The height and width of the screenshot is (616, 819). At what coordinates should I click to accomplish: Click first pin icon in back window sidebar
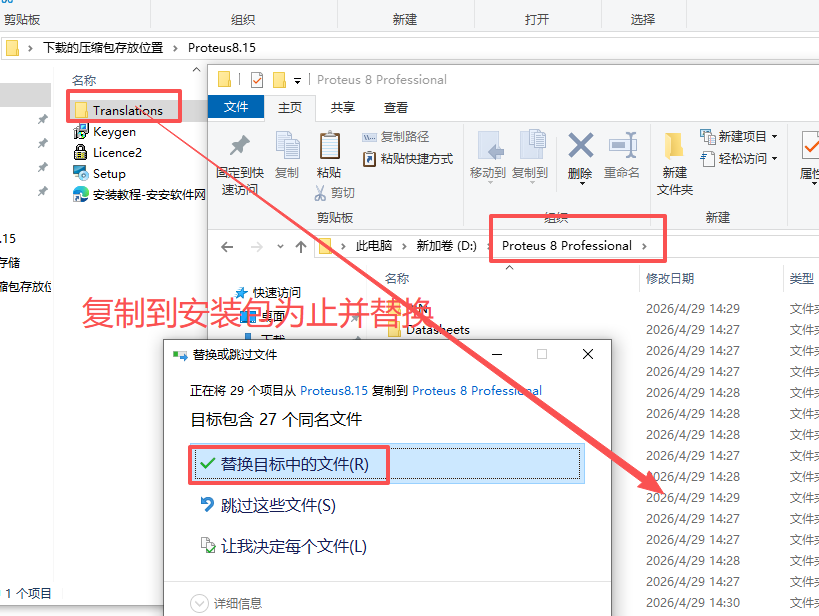pos(43,119)
